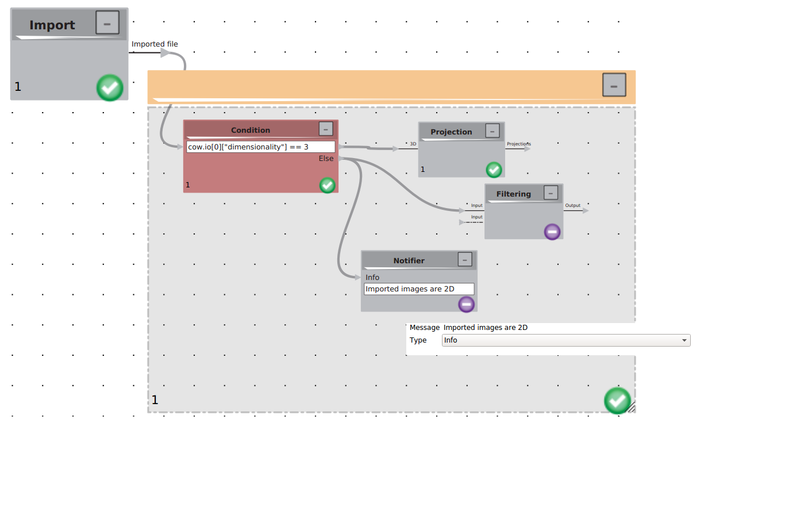
Task: Collapse the Notifier node
Action: point(465,260)
